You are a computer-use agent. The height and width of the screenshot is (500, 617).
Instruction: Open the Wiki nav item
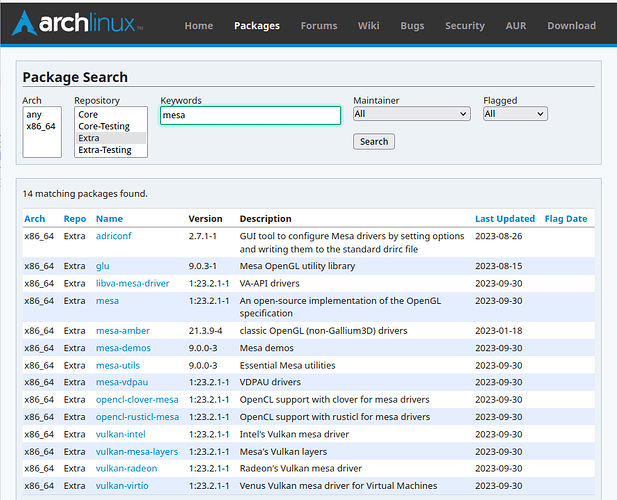pos(368,26)
